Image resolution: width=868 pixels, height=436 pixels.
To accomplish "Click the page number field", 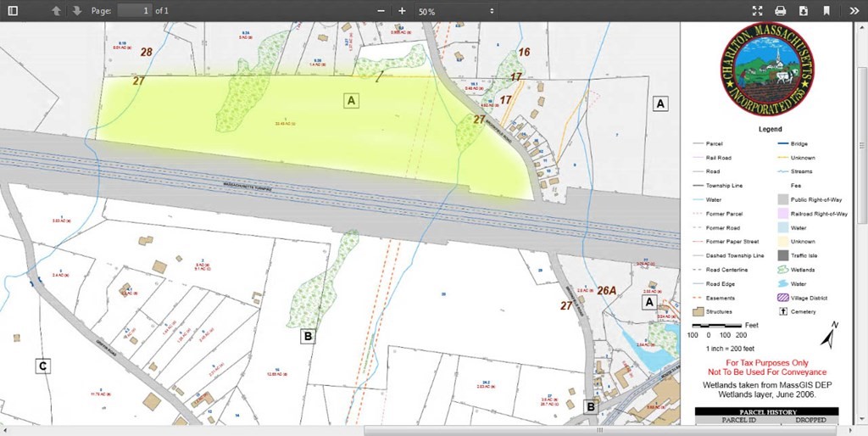I will [x=135, y=11].
